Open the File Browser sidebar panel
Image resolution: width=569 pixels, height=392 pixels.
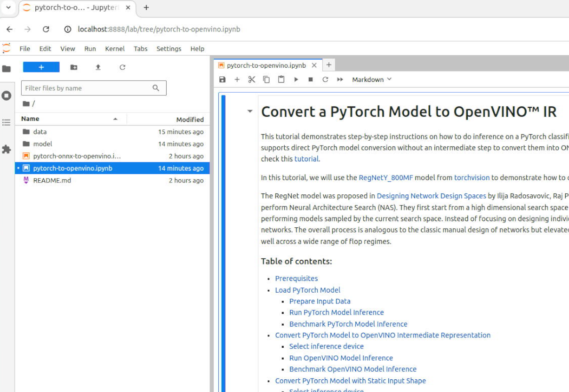click(x=7, y=69)
